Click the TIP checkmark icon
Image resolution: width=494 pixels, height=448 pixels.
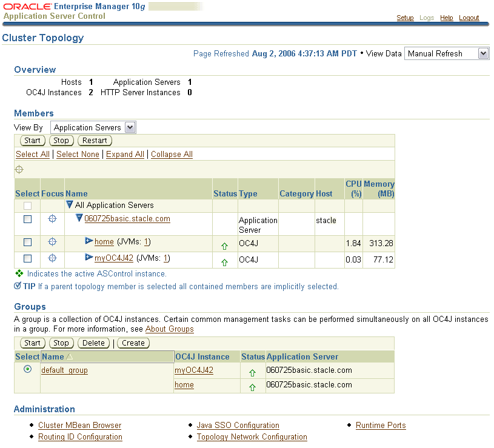(x=18, y=286)
